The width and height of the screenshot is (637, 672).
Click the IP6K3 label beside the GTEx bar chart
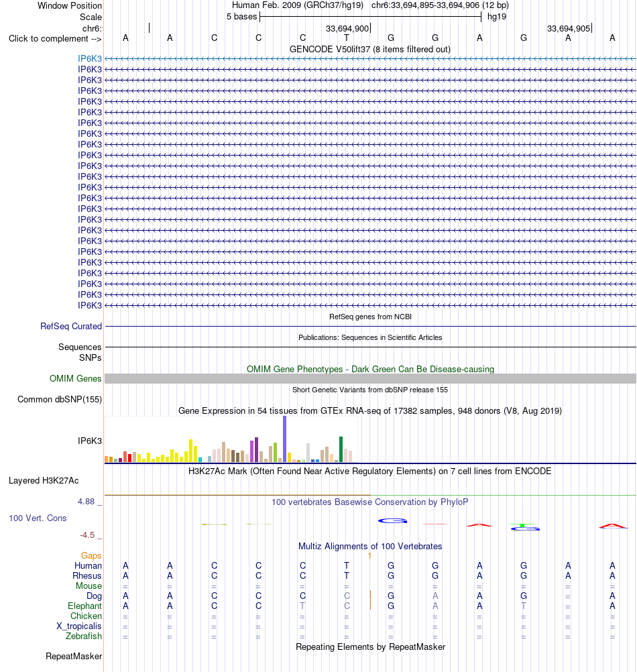pos(90,441)
